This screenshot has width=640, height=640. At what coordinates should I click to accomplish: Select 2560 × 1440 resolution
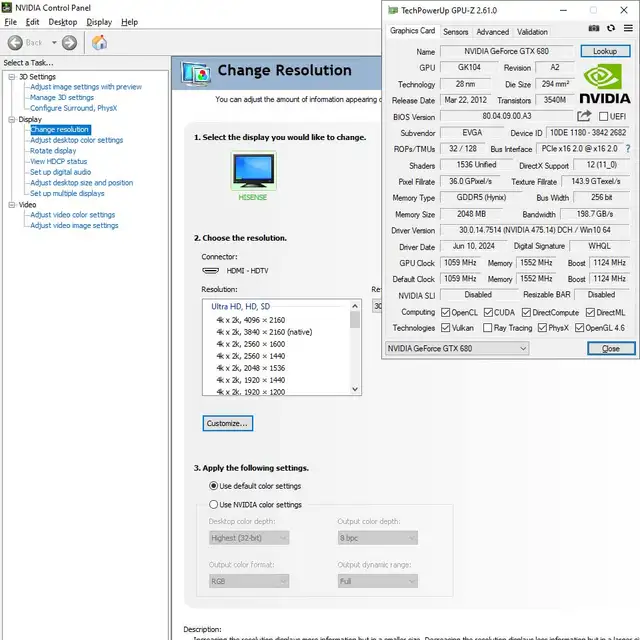tap(251, 356)
